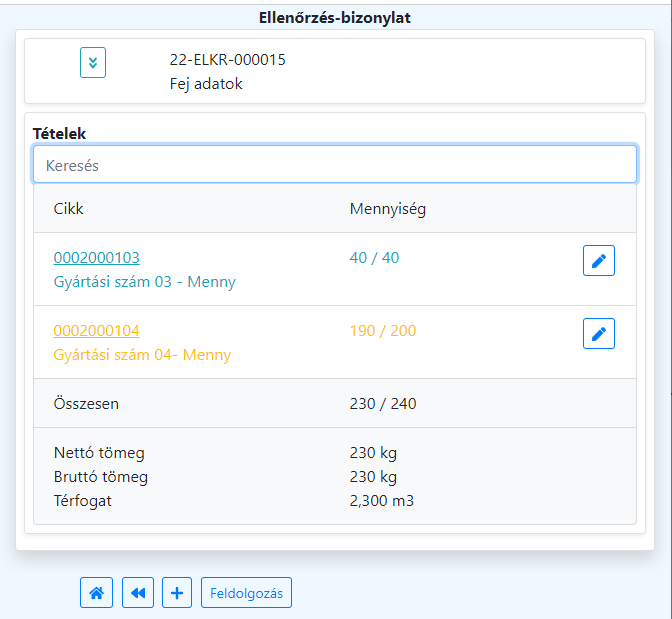672x619 pixels.
Task: Click the Fej adatok label
Action: pos(206,84)
